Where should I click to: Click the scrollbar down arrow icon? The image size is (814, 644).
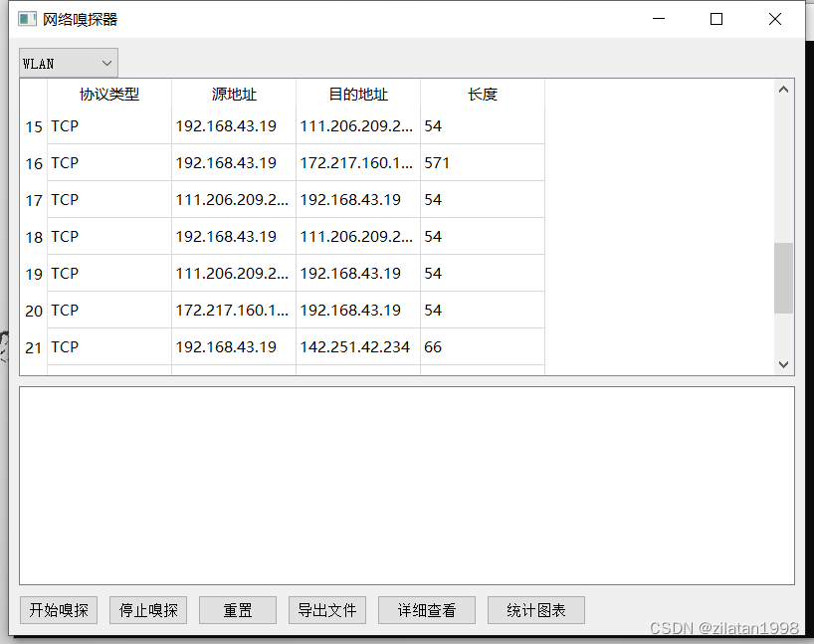783,364
